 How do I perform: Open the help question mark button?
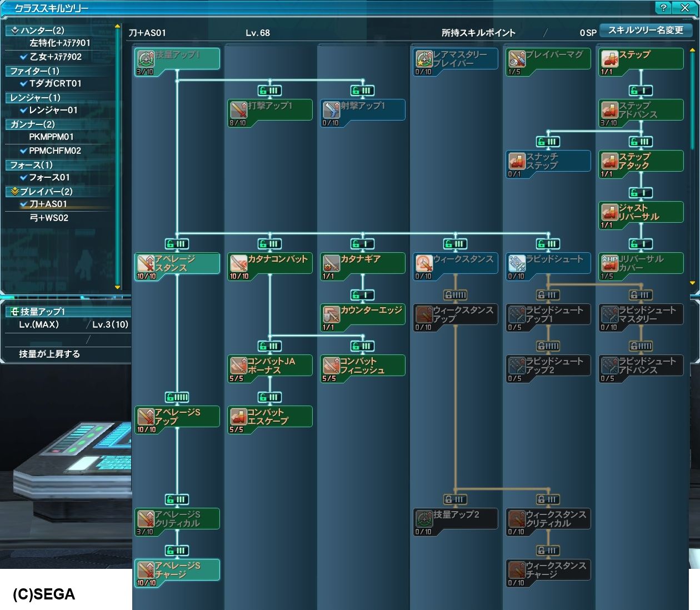pyautogui.click(x=663, y=8)
